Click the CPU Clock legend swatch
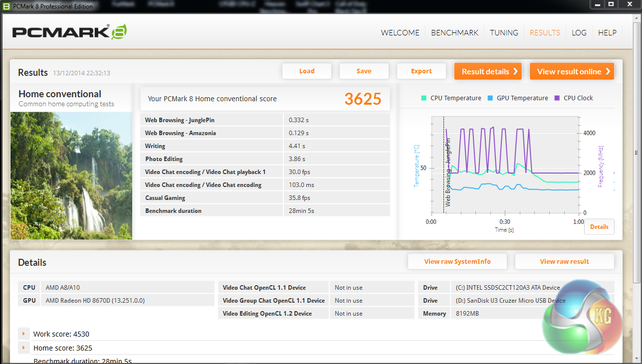The width and height of the screenshot is (642, 364). pyautogui.click(x=557, y=98)
